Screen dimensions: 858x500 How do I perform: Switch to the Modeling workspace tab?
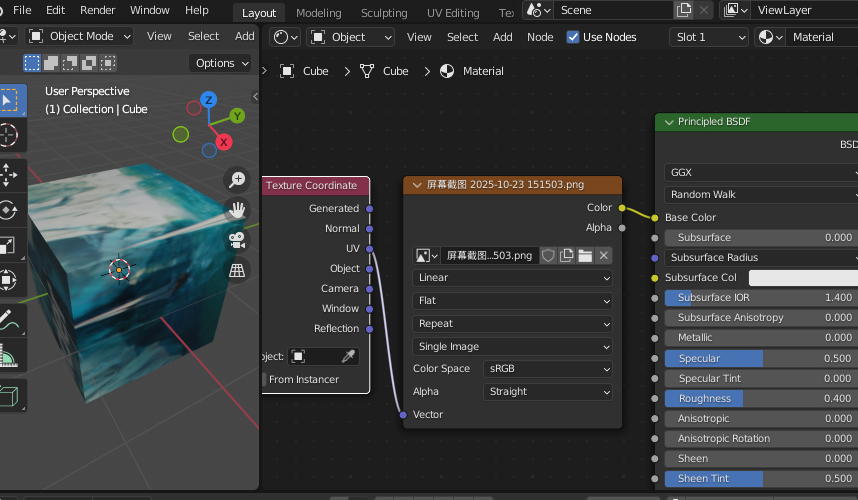point(318,13)
